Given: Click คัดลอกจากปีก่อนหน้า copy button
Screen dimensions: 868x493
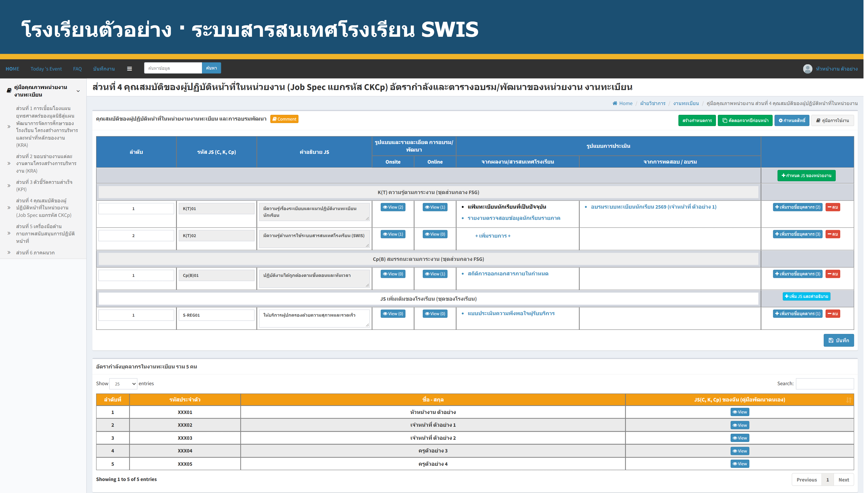Looking at the screenshot, I should point(745,121).
